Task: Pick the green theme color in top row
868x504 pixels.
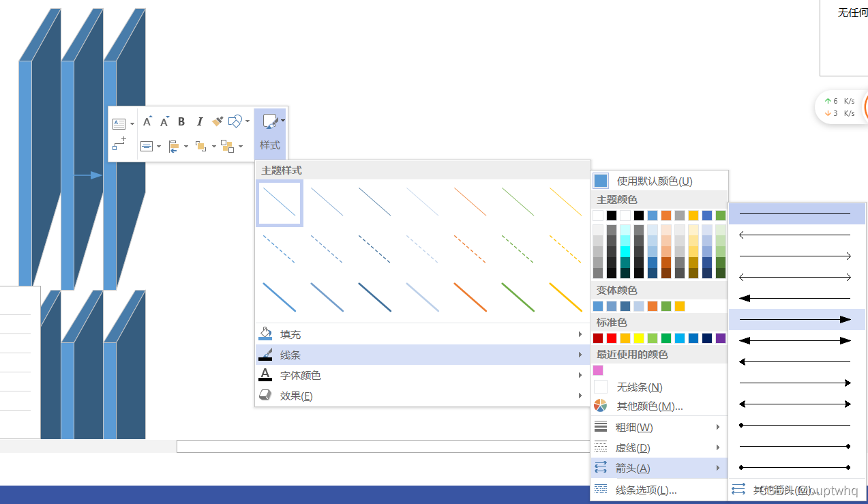Action: click(x=721, y=216)
